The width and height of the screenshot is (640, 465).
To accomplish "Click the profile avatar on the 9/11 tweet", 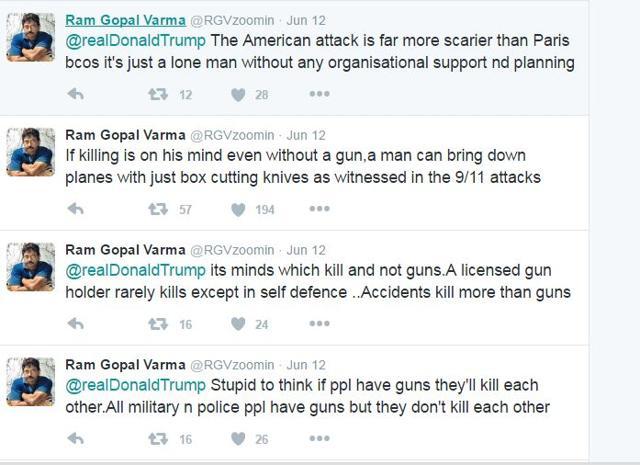I will 31,152.
